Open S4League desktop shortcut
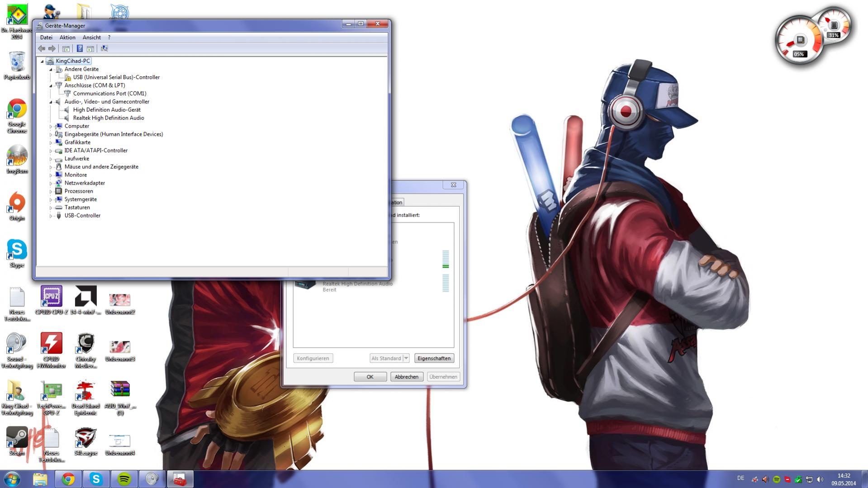This screenshot has width=868, height=488. (x=85, y=441)
